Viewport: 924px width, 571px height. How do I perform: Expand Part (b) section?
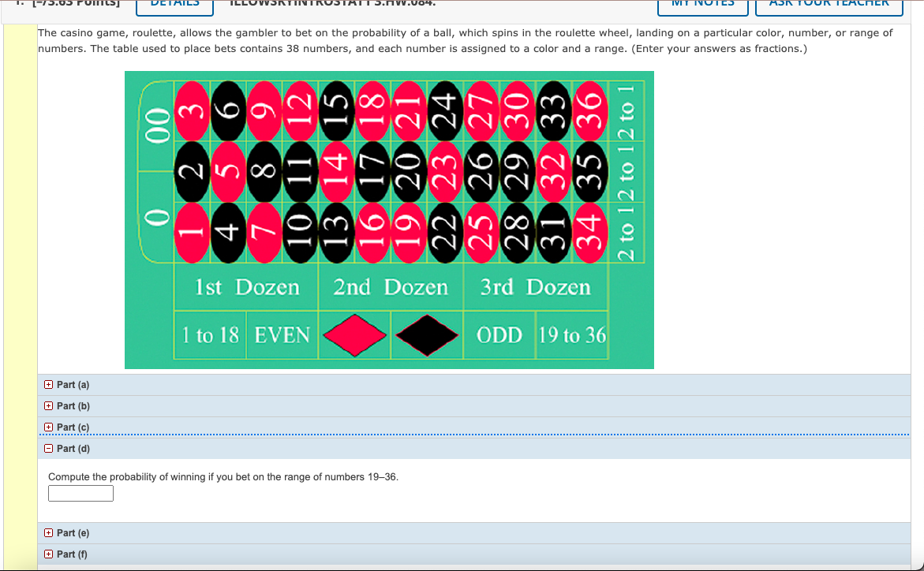(51, 405)
